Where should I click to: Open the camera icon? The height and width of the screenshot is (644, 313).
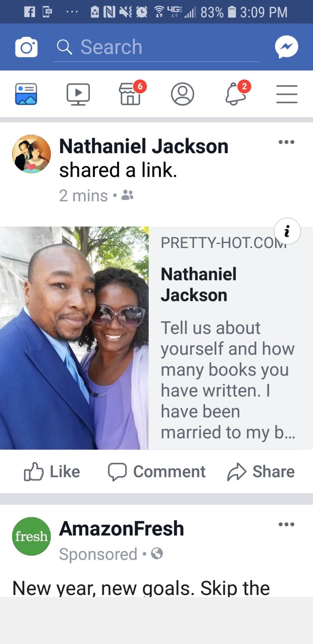click(x=26, y=47)
